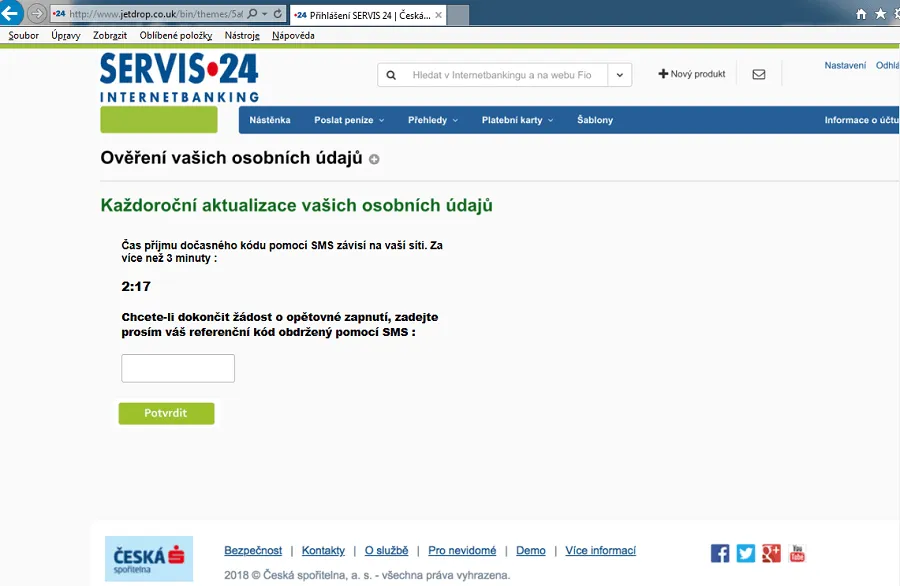900x586 pixels.
Task: Go back with the browser back arrow
Action: pyautogui.click(x=10, y=13)
